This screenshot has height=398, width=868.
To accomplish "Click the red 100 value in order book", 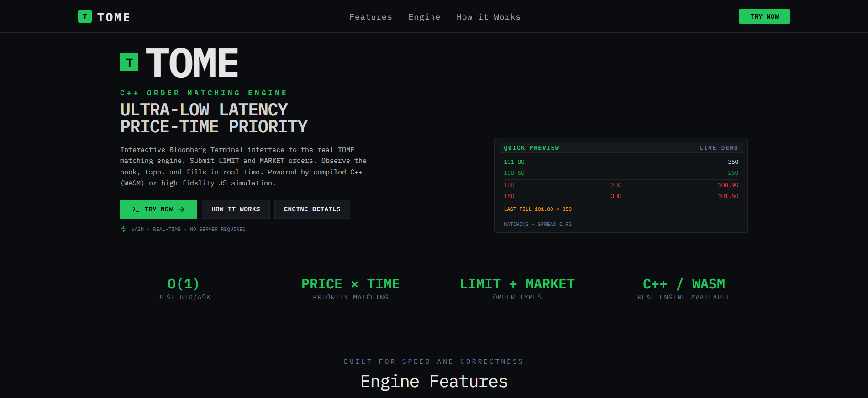I will (x=509, y=185).
